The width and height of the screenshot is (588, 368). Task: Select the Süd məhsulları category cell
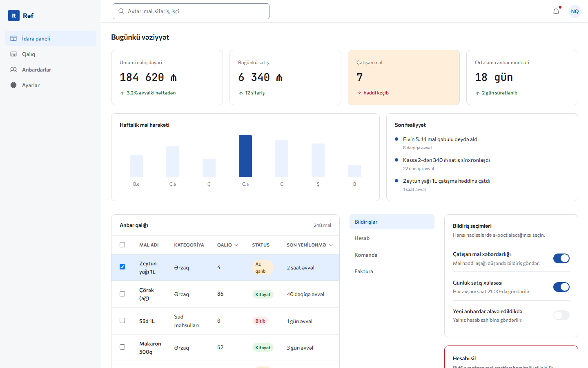[187, 321]
